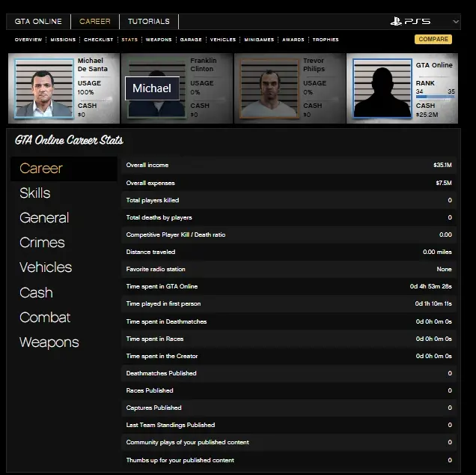Screen dimensions: 476x475
Task: Click the Compare button
Action: pos(433,40)
